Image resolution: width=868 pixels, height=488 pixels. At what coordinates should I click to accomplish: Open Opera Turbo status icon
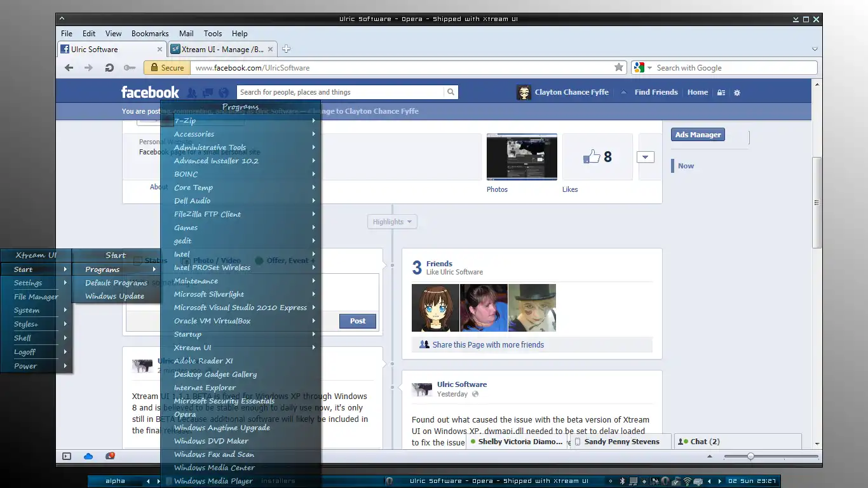(110, 456)
